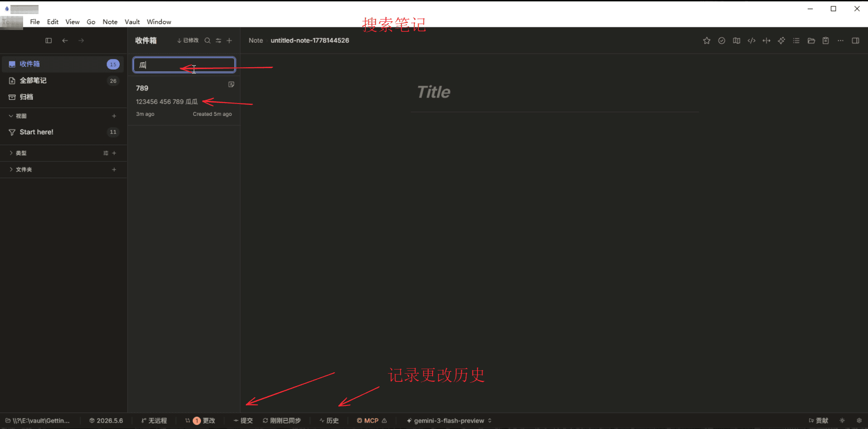Toggle the right sidebar panel icon

[856, 40]
